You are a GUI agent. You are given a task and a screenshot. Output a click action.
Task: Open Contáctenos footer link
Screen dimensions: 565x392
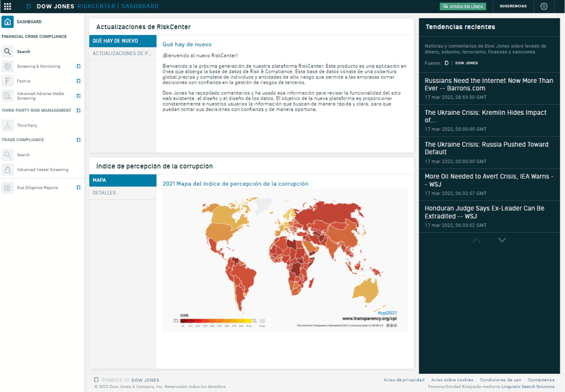[x=541, y=380]
